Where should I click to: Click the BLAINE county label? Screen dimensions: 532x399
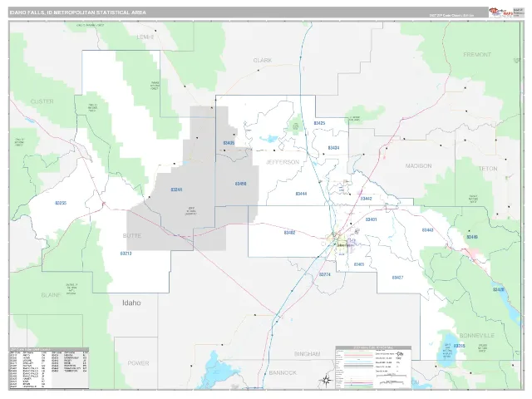point(51,295)
